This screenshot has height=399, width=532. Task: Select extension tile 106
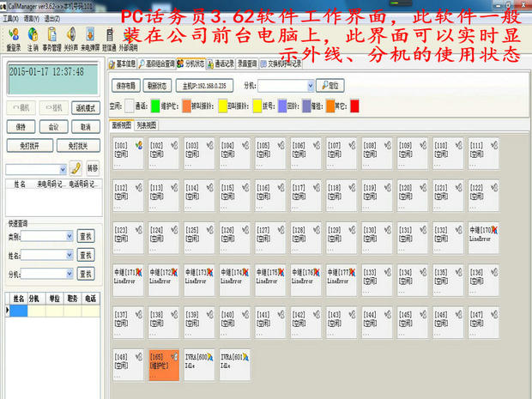(306, 154)
